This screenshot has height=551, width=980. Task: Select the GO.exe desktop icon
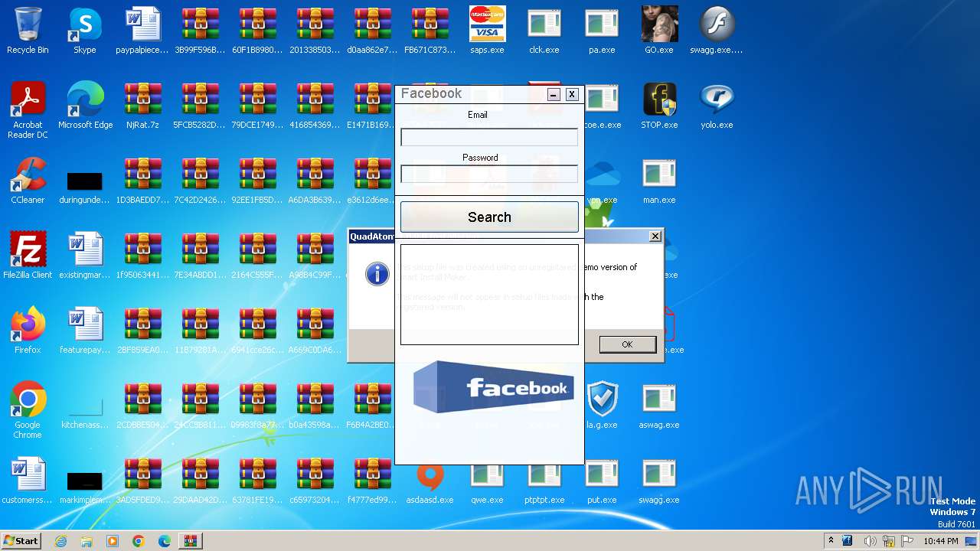(x=659, y=31)
